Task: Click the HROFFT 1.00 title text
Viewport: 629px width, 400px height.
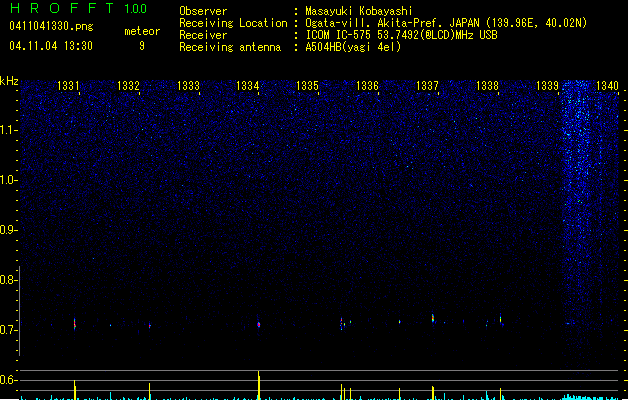Action: pos(78,8)
